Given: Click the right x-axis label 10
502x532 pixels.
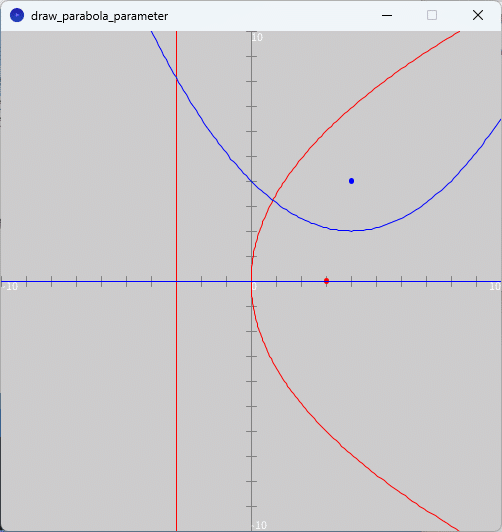Looking at the screenshot, I should coord(495,287).
